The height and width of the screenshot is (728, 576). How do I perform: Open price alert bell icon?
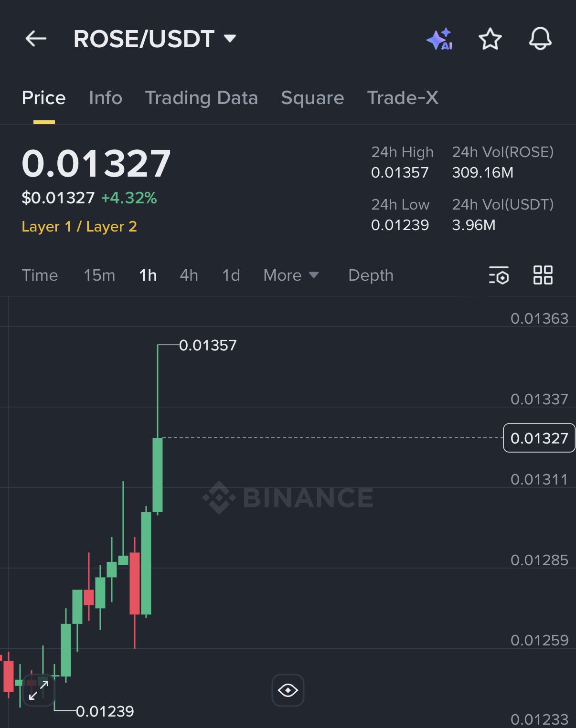(x=540, y=39)
